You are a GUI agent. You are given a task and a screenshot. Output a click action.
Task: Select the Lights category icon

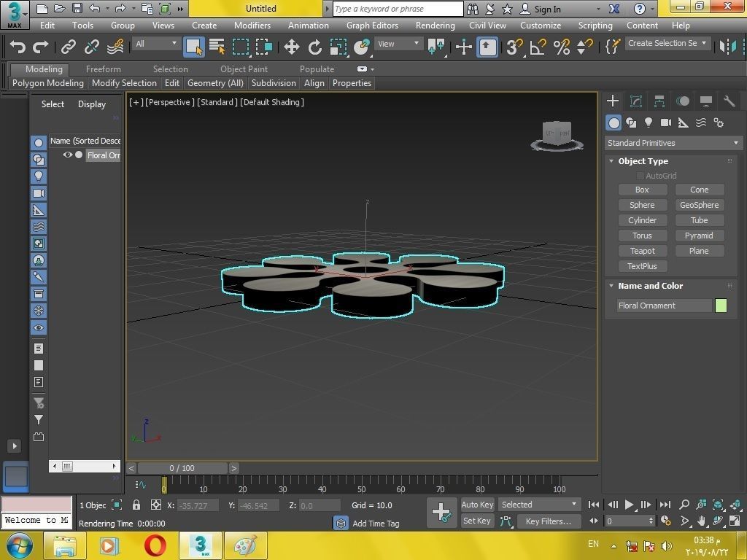(649, 122)
